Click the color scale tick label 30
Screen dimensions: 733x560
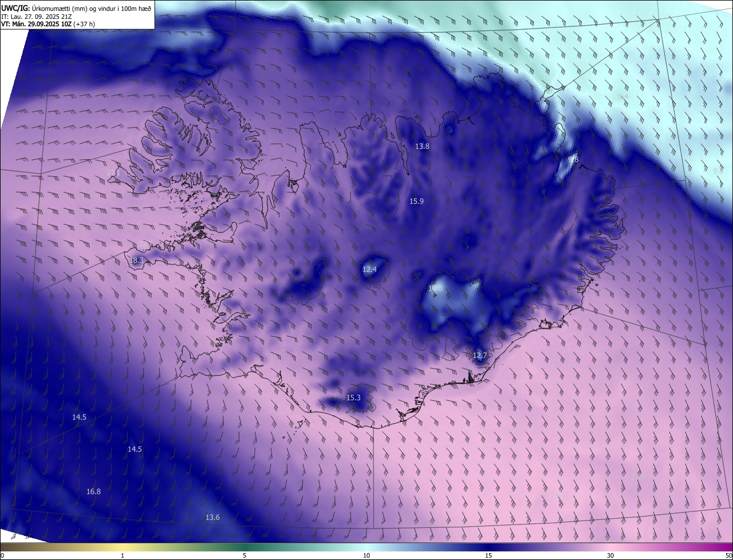pos(610,555)
